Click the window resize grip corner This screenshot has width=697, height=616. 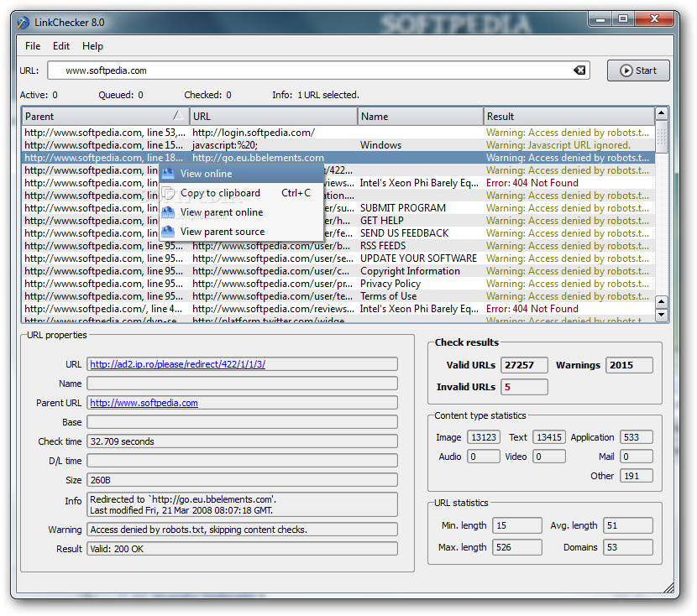tap(668, 587)
